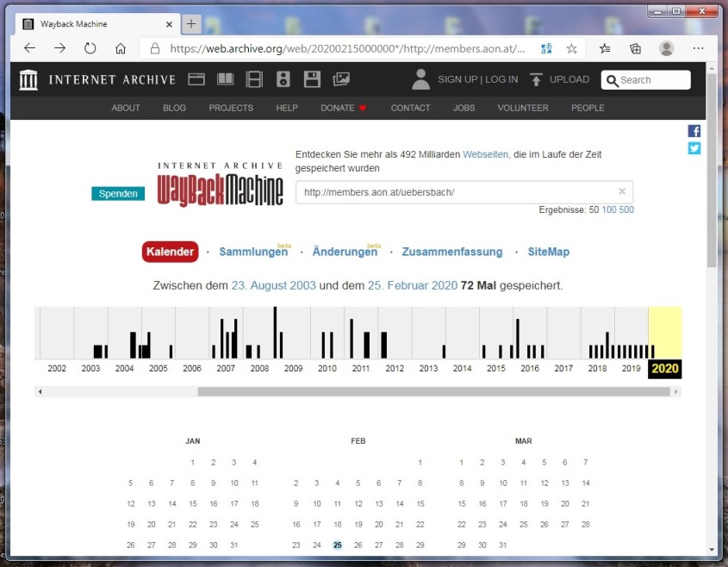This screenshot has width=728, height=567.
Task: Open the DONATE menu item
Action: (343, 108)
